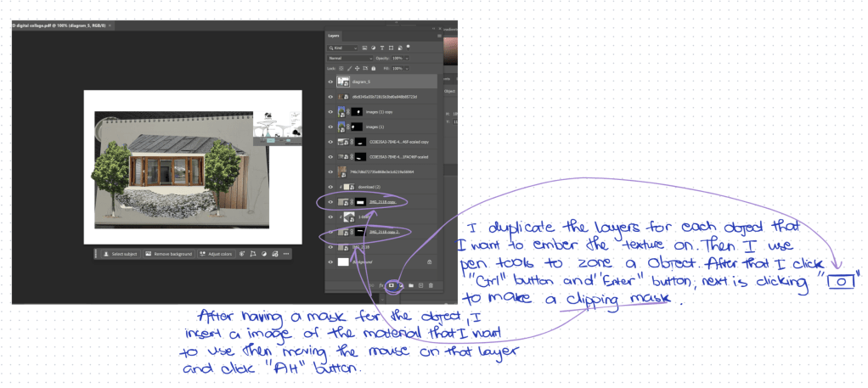868x388 pixels.
Task: Click the Remove background button
Action: pos(171,254)
